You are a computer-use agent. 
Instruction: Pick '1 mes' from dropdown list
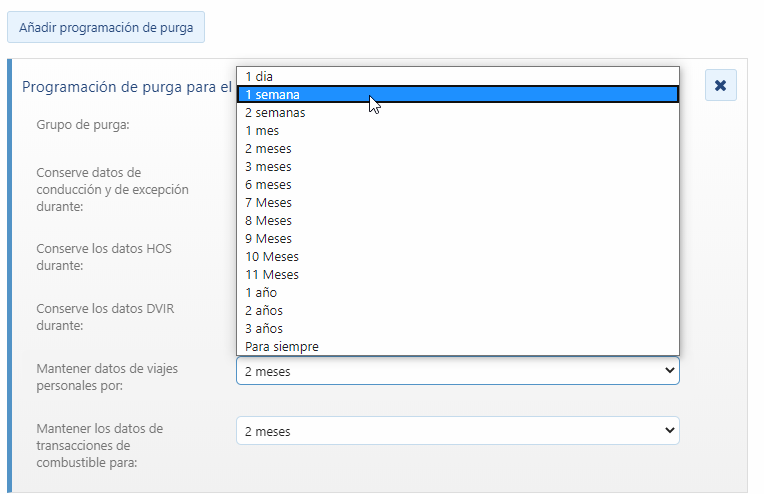pyautogui.click(x=458, y=131)
